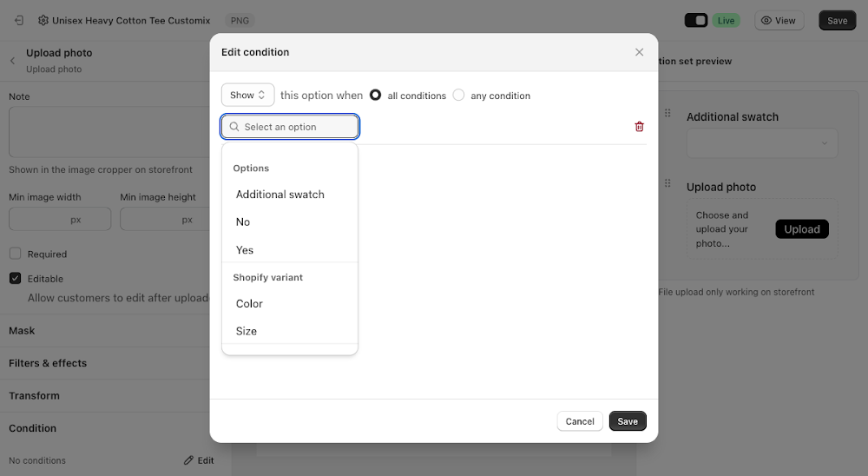Expand the Condition section heading
The height and width of the screenshot is (476, 868).
[33, 428]
